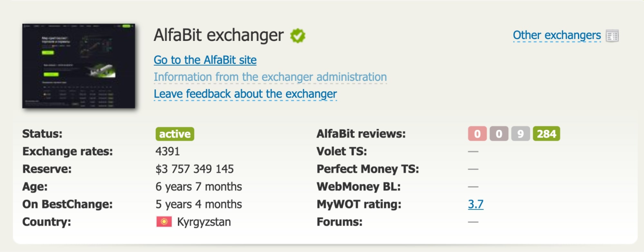644x252 pixels.
Task: Click the green verified badge next to AlfaBit exchanger
Action: (297, 35)
